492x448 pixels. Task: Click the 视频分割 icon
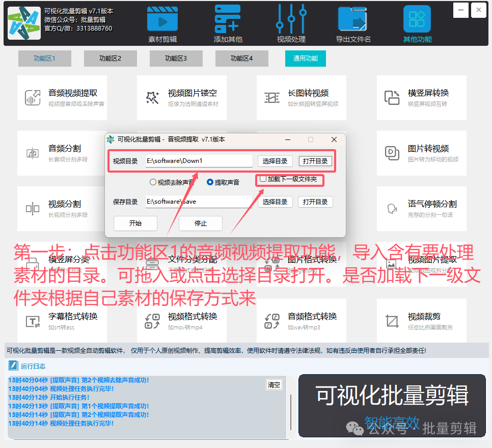coord(33,209)
